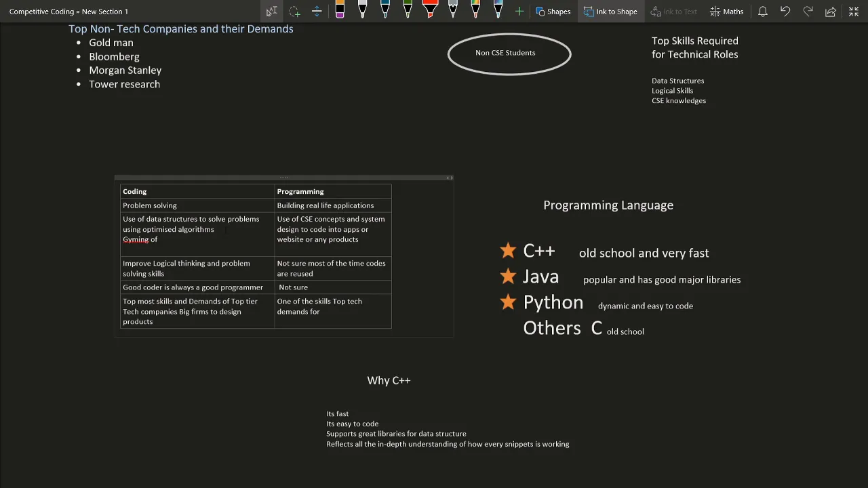Click the 'Why C++' heading

(389, 380)
